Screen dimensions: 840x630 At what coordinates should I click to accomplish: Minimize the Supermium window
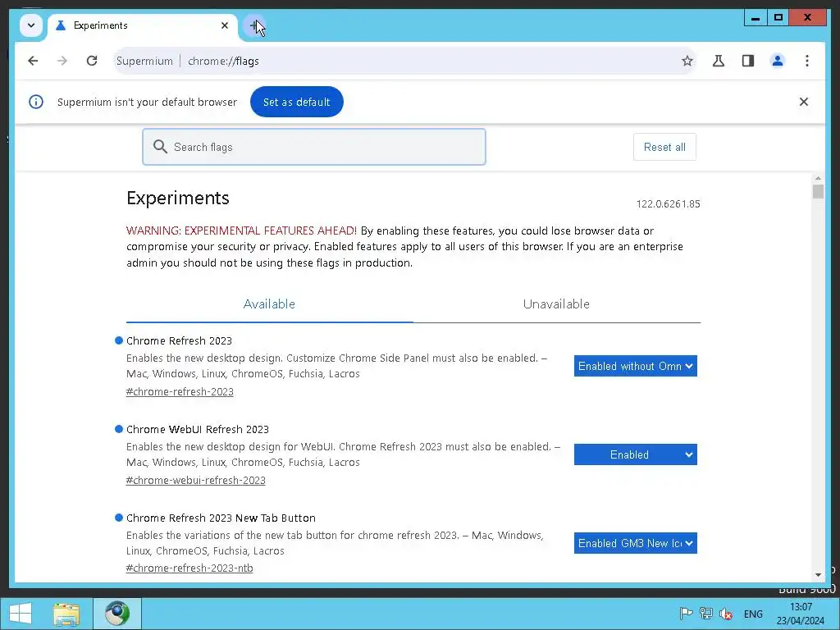[756, 18]
